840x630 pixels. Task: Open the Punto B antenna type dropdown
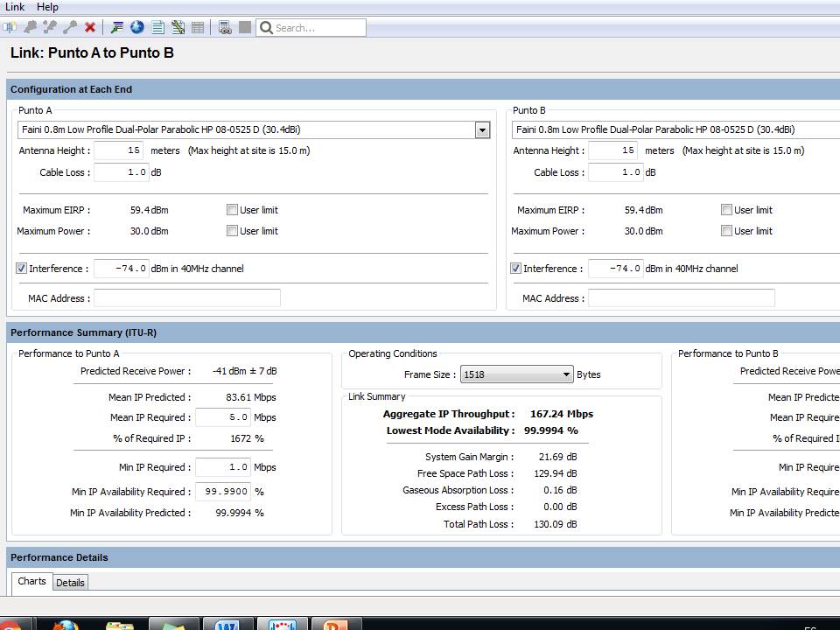[676, 129]
